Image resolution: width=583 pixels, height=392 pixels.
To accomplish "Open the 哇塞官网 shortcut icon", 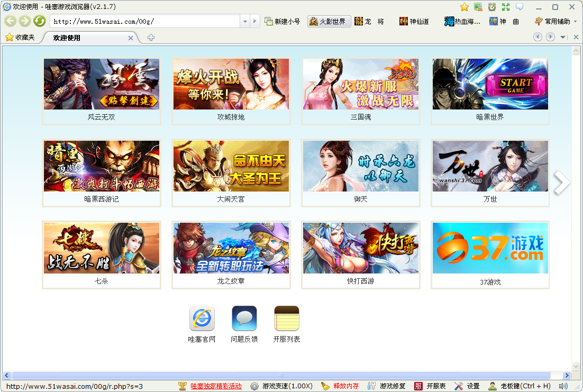I will coord(202,318).
